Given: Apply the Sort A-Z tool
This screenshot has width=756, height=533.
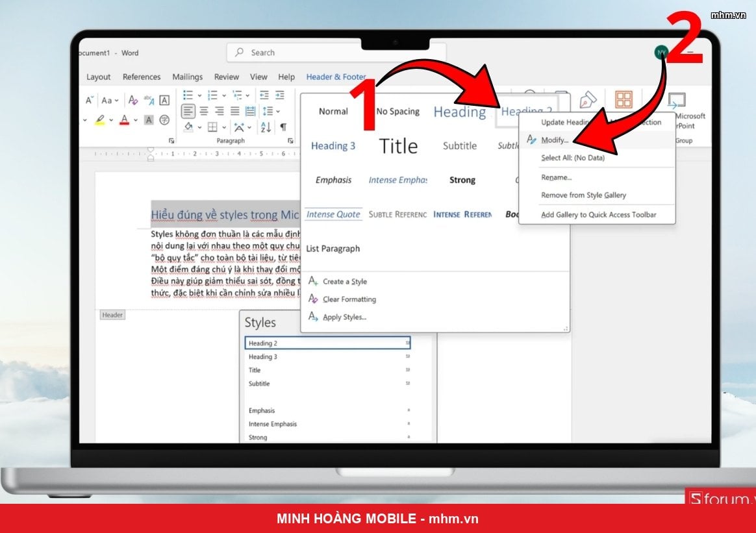Looking at the screenshot, I should pos(266,127).
